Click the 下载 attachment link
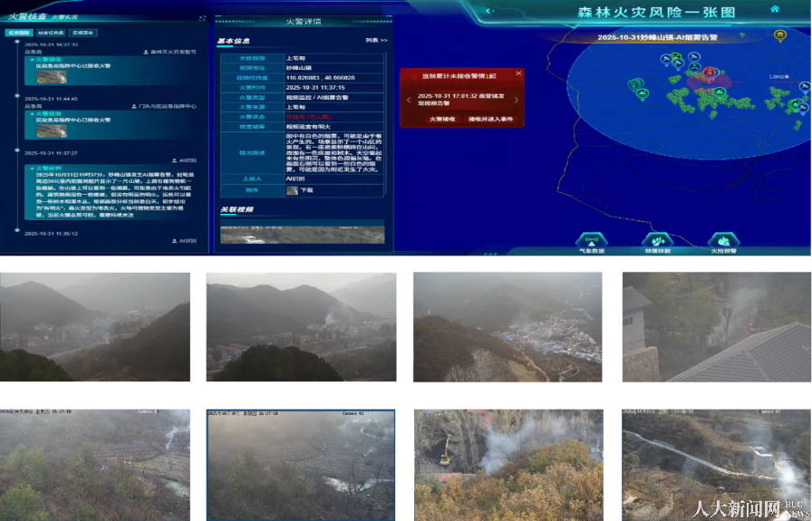Screen dimensions: 812x521 tap(306, 190)
